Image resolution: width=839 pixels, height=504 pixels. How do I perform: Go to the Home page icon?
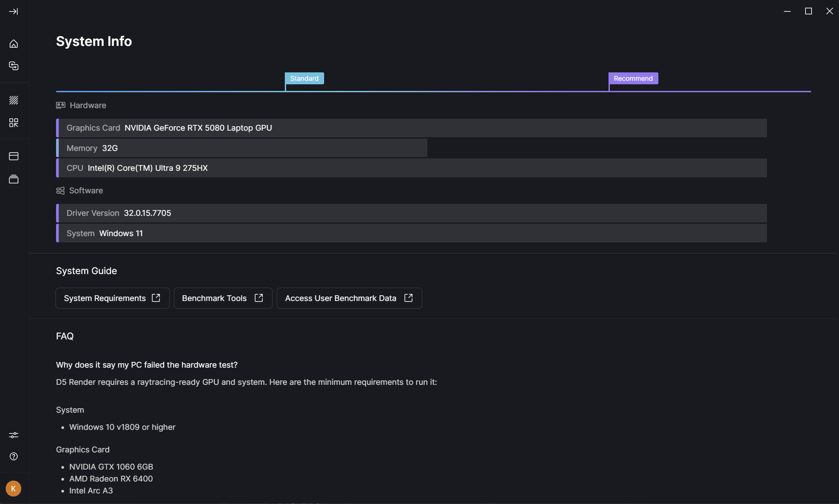click(14, 44)
